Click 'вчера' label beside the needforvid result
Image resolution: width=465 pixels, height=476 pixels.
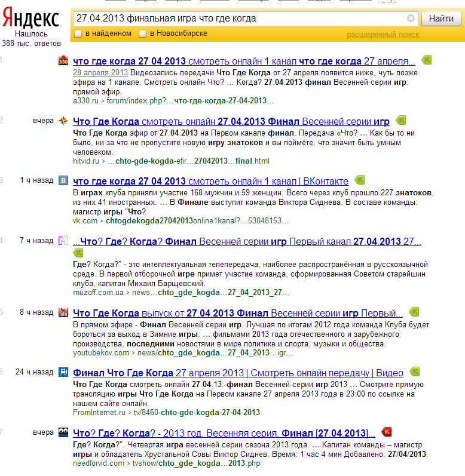[x=43, y=432]
